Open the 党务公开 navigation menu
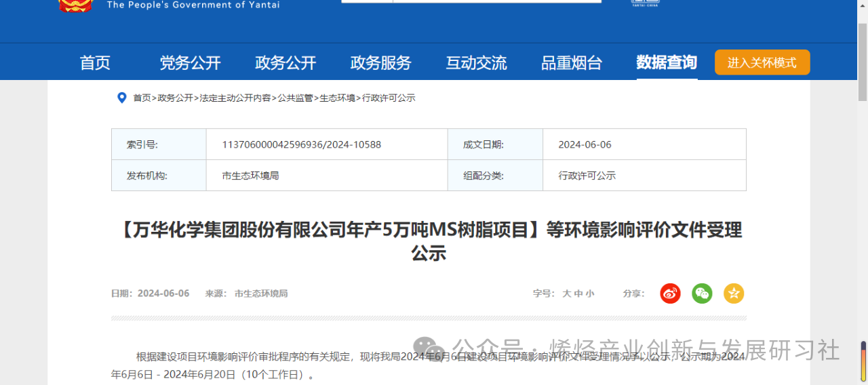Screen dimensions: 868x385 coord(191,63)
